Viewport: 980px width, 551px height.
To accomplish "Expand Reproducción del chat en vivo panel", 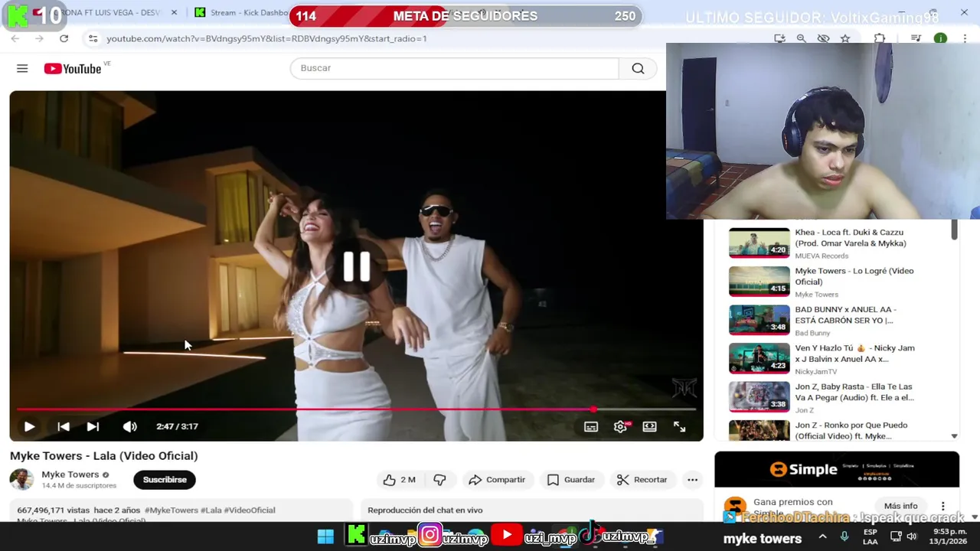I will 532,510.
